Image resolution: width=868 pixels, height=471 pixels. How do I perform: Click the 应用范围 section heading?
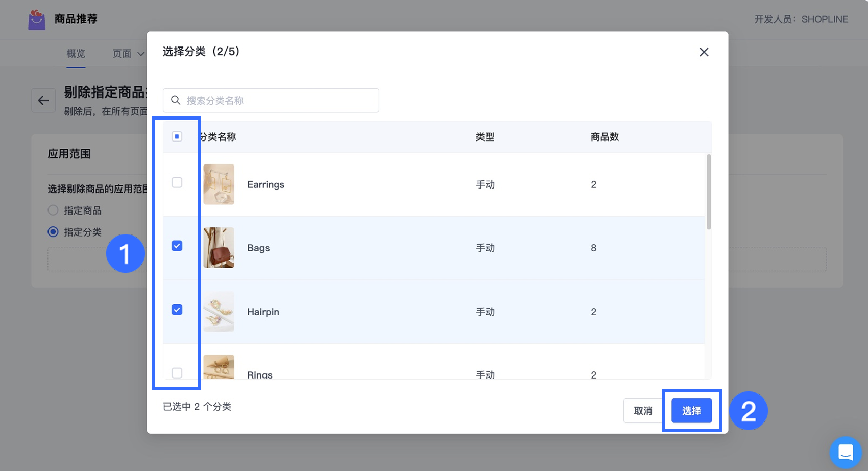(x=69, y=154)
